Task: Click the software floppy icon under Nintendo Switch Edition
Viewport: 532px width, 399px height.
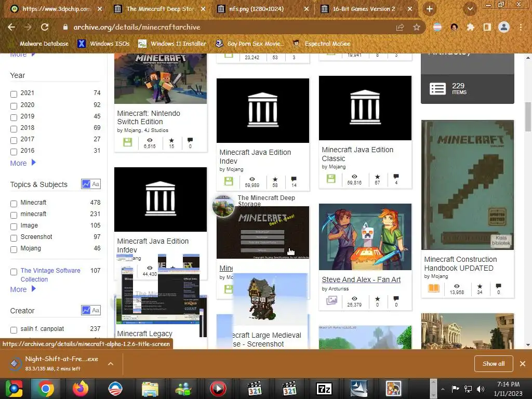Action: (128, 142)
